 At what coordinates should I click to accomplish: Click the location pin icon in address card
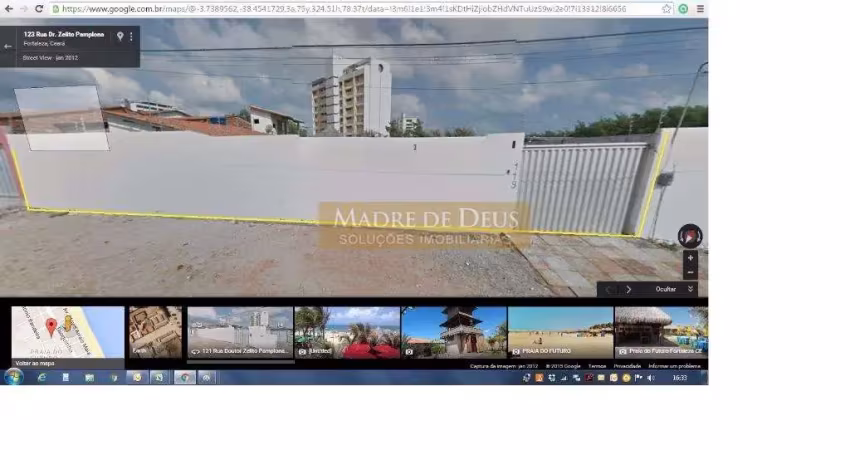[x=120, y=36]
